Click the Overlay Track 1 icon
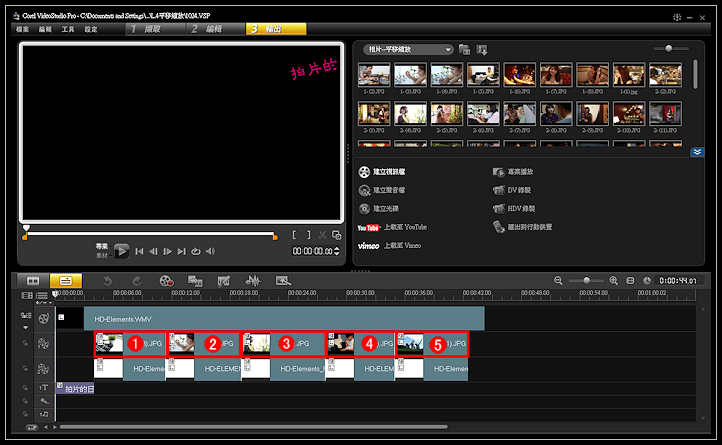This screenshot has height=445, width=722. click(x=43, y=344)
